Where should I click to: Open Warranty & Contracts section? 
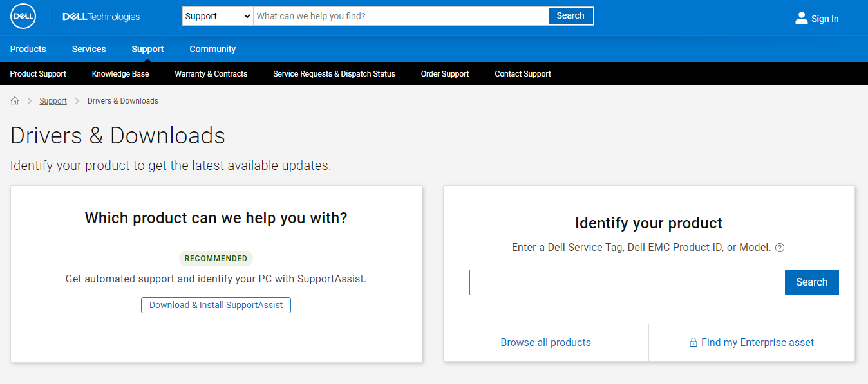point(211,74)
